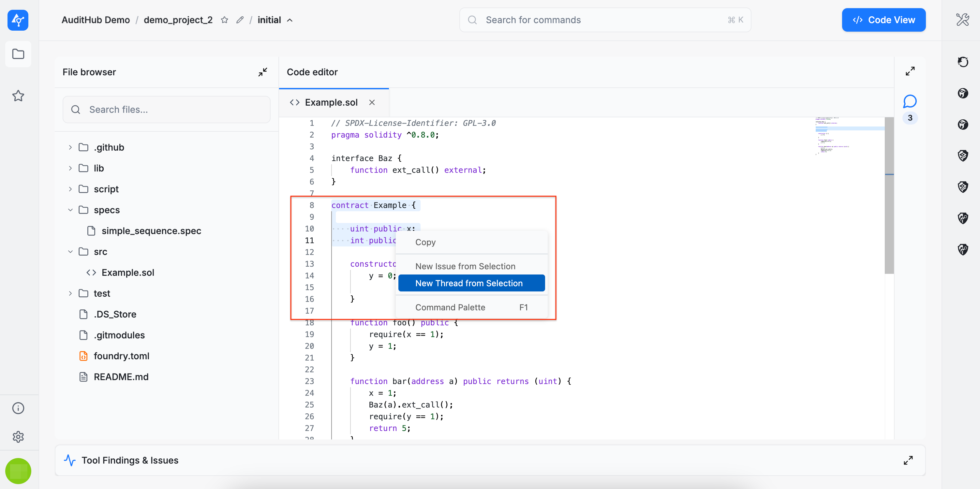Go to AuditHub Demo breadcrumb
The image size is (980, 489).
[x=96, y=20]
